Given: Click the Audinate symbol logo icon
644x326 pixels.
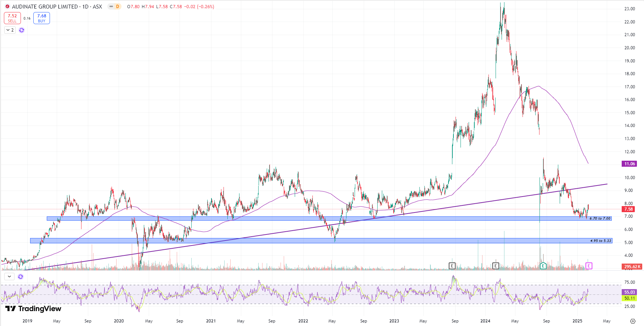Looking at the screenshot, I should point(7,6).
